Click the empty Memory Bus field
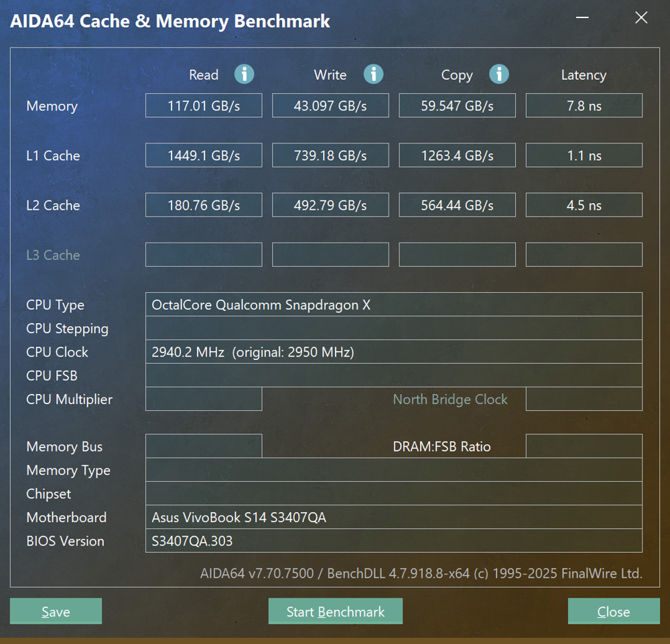670x644 pixels. (204, 446)
